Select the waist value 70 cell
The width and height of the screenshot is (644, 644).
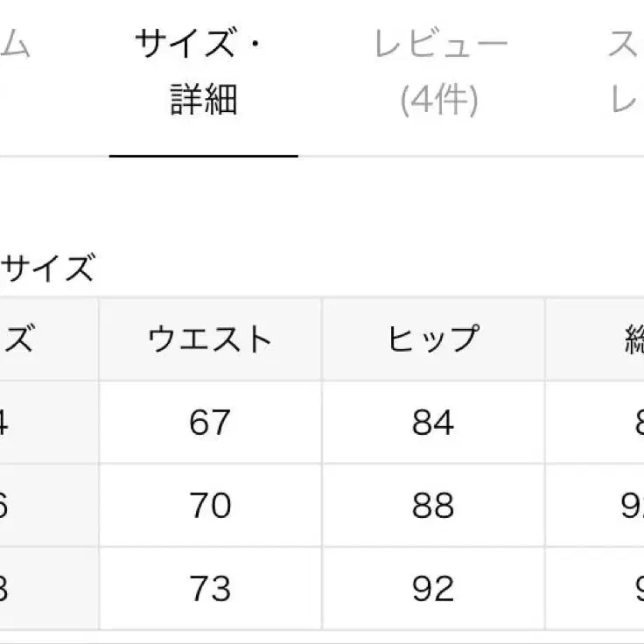(210, 506)
